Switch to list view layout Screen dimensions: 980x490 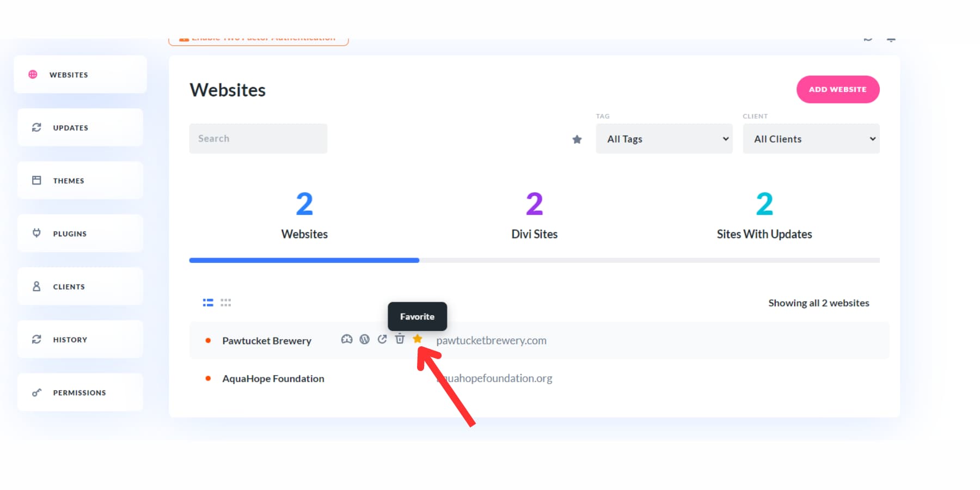pyautogui.click(x=208, y=303)
